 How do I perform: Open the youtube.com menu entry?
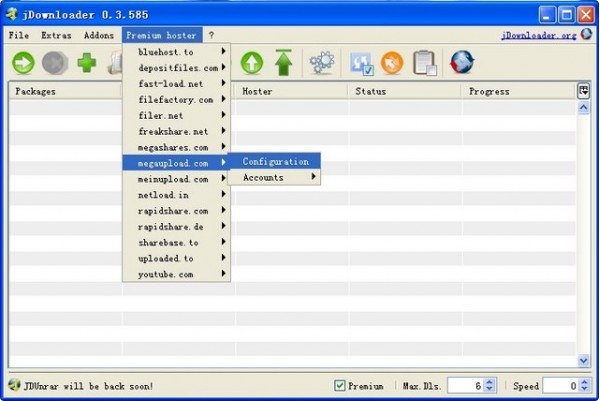click(x=176, y=274)
